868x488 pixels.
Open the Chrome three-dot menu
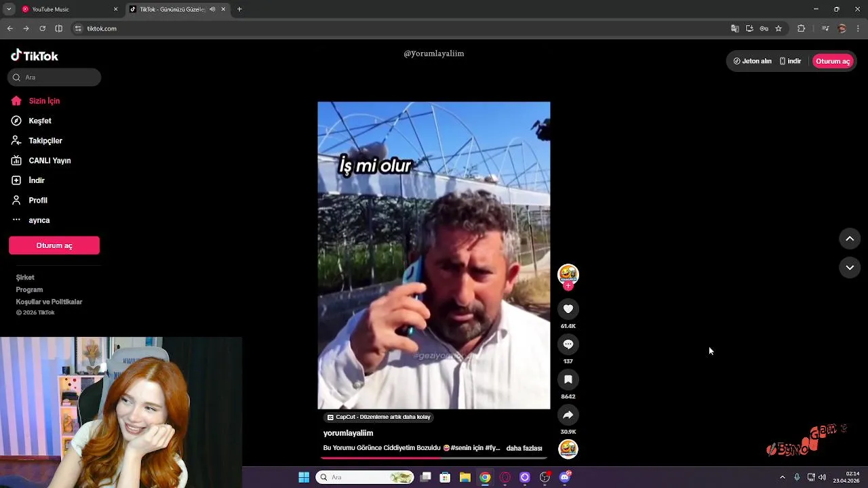(x=859, y=28)
